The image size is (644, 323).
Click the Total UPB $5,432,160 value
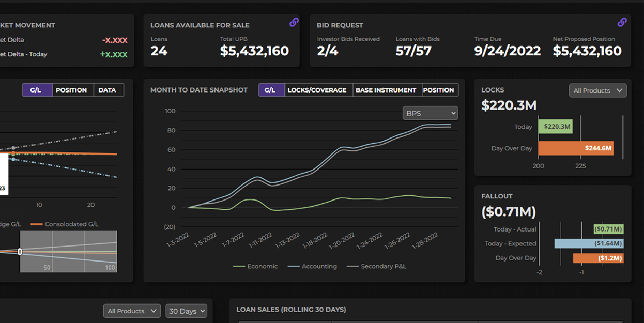point(254,51)
